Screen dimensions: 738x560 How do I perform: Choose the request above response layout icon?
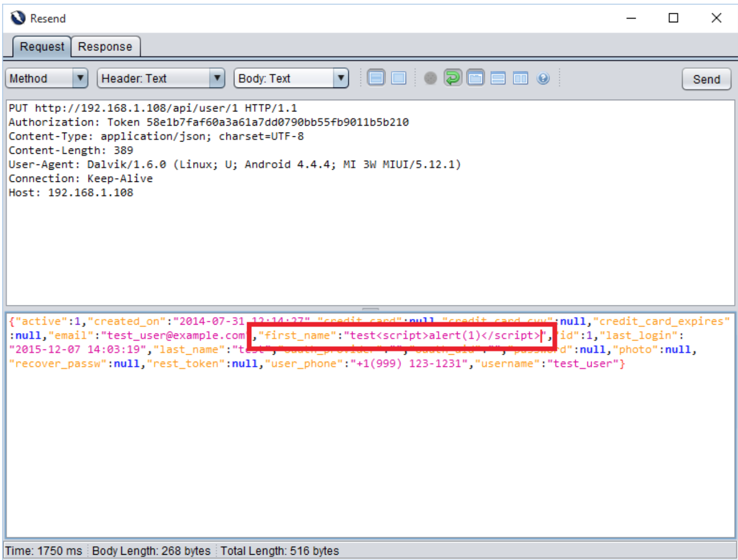498,78
